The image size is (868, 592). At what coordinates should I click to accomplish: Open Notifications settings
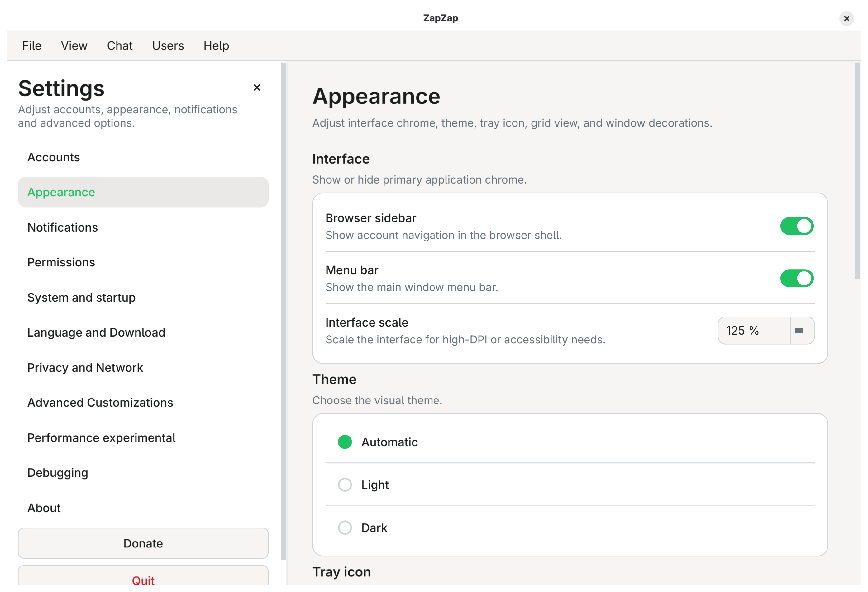click(143, 227)
